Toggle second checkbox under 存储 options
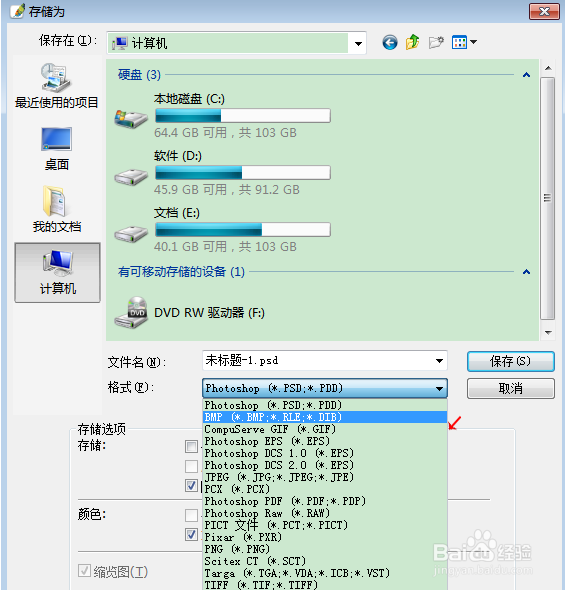The width and height of the screenshot is (565, 590). point(191,466)
